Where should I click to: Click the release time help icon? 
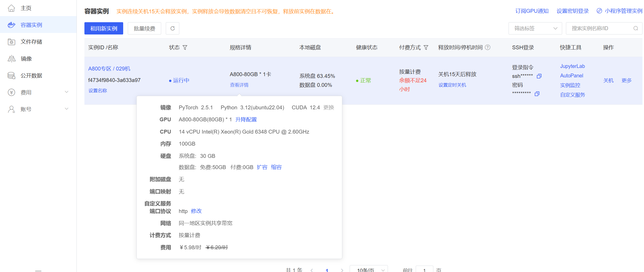tap(488, 48)
